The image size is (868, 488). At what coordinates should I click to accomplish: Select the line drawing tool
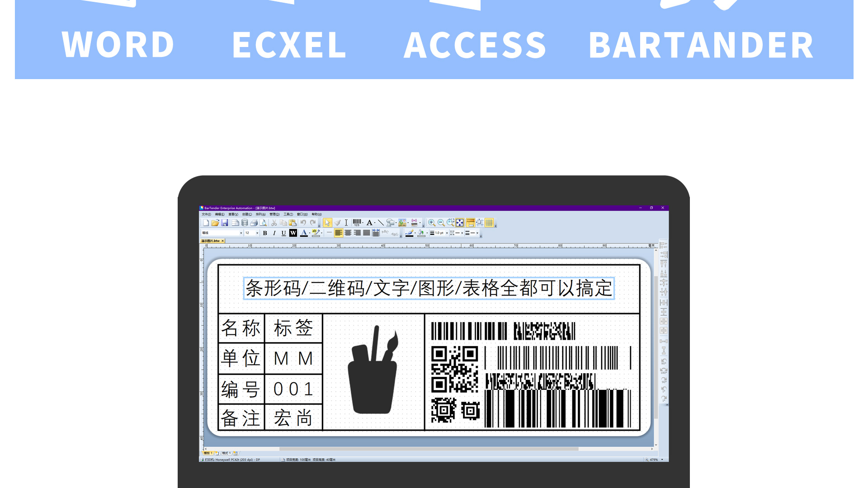pyautogui.click(x=381, y=223)
